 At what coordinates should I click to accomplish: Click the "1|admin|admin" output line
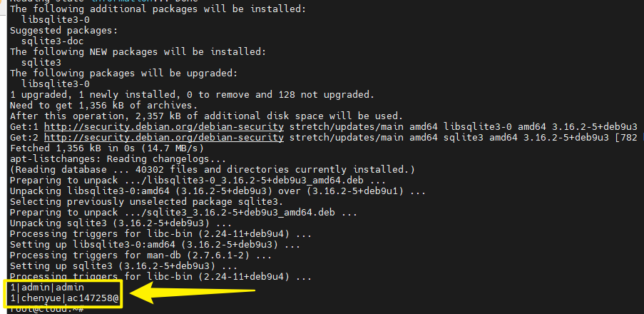(47, 287)
